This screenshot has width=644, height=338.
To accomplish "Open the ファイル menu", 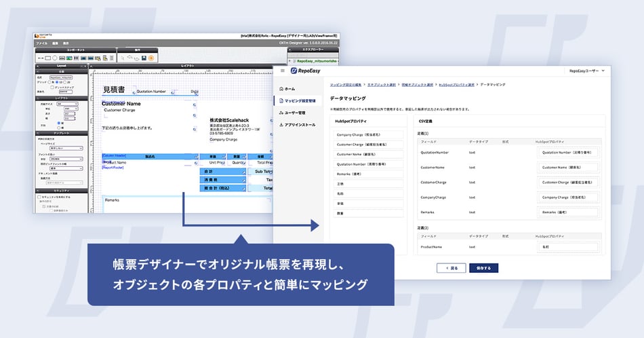I will tap(41, 43).
